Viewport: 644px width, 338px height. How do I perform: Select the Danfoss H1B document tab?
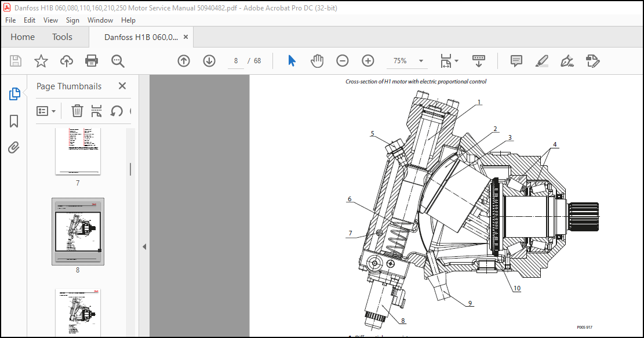(141, 37)
